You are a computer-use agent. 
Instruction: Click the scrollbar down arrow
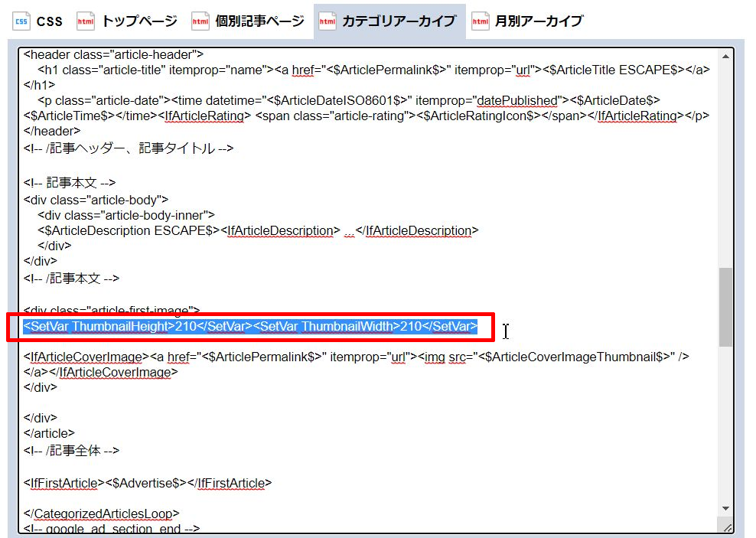[x=725, y=509]
